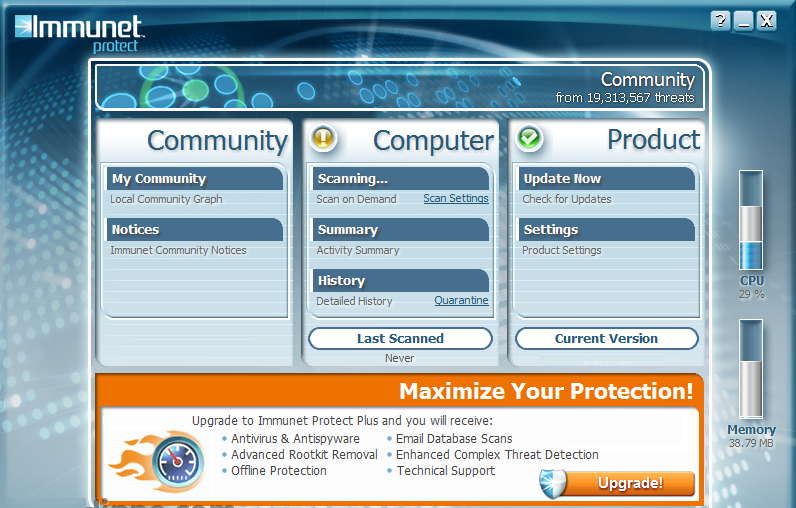The image size is (796, 508).
Task: Click the Scanning... bar
Action: tap(401, 179)
